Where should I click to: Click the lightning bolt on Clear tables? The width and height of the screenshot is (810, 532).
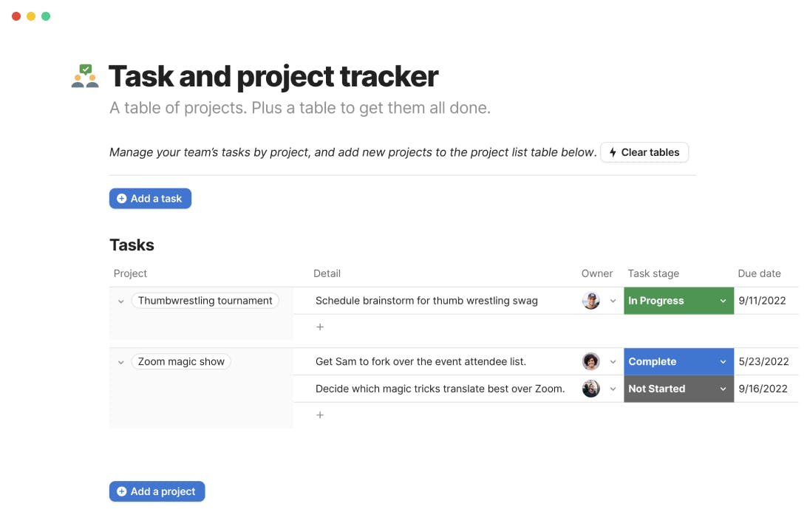click(613, 152)
